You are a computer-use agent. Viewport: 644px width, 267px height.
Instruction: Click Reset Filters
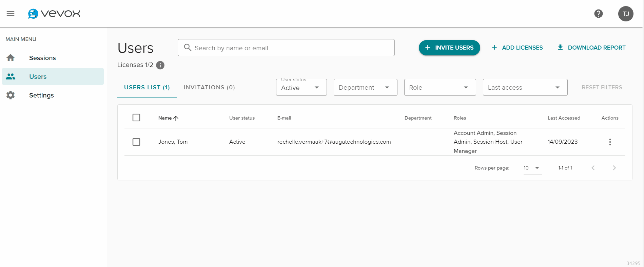pos(602,88)
